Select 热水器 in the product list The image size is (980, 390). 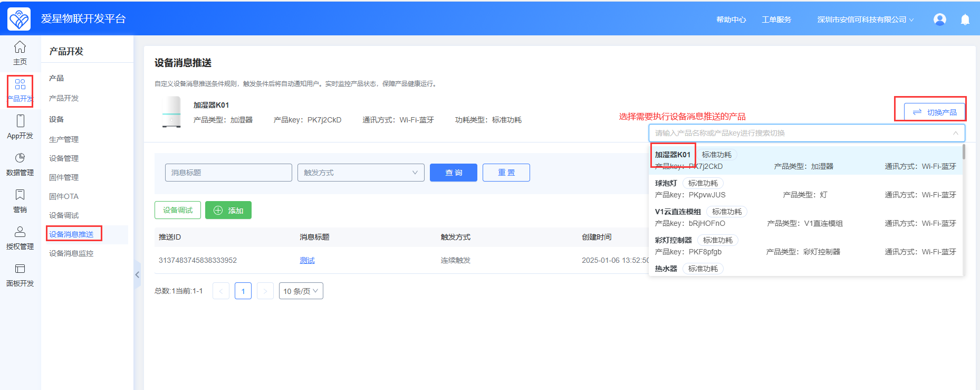point(805,269)
